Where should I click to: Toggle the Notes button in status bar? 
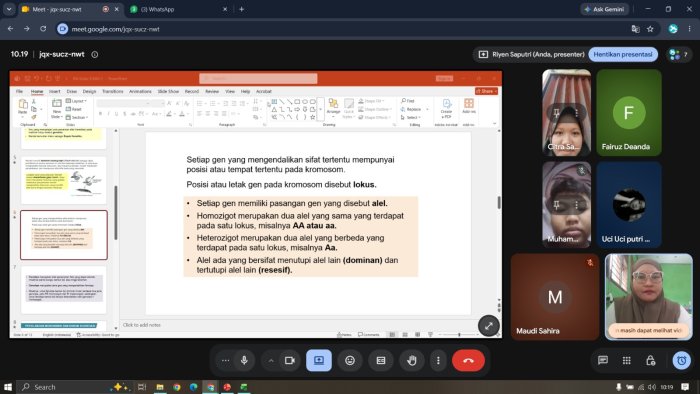[x=344, y=334]
